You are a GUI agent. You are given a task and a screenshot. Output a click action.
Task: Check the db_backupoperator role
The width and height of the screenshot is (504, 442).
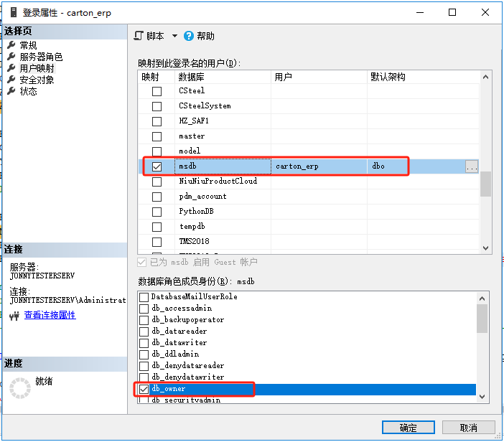pos(144,320)
